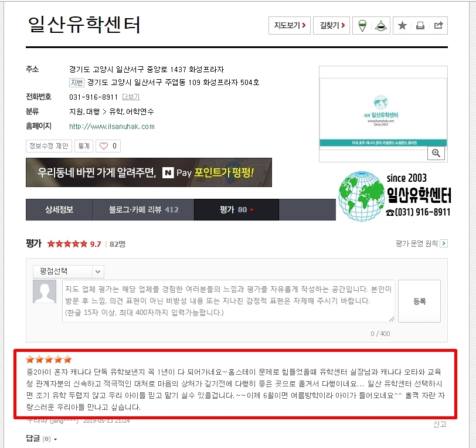The width and height of the screenshot is (476, 448).
Task: Open the 평점선택 rating dropdown
Action: 69,271
